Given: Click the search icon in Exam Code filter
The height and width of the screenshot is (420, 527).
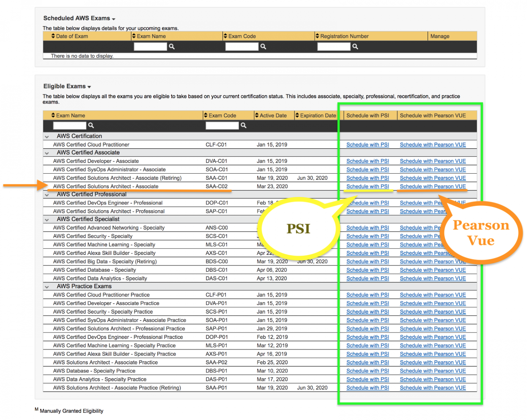Looking at the screenshot, I should (x=244, y=126).
